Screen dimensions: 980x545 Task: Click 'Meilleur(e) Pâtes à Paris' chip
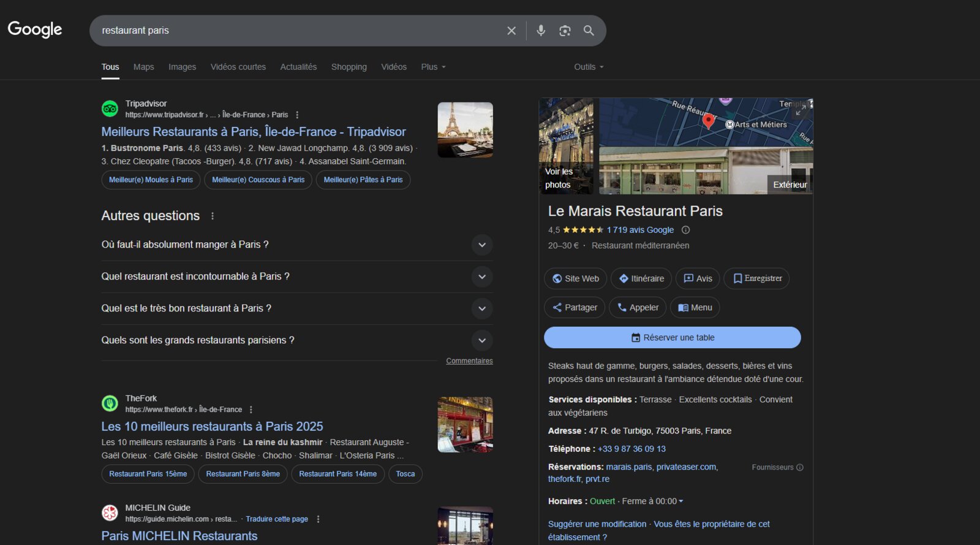(363, 180)
